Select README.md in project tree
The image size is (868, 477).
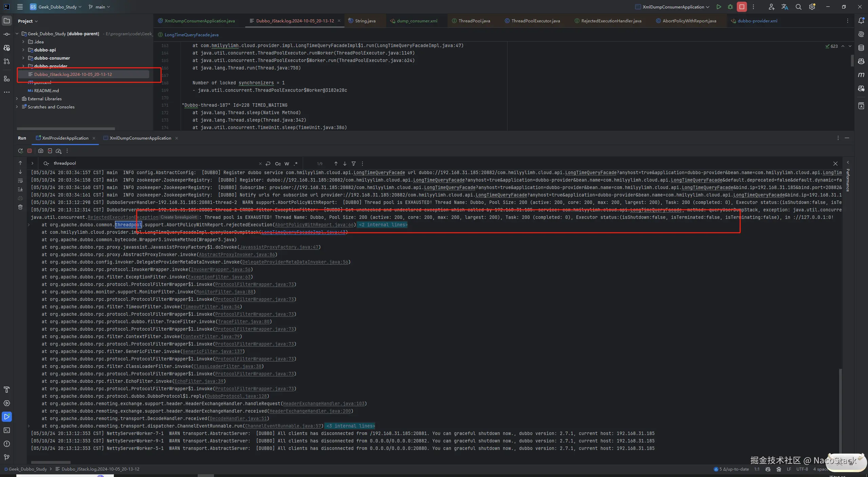46,91
